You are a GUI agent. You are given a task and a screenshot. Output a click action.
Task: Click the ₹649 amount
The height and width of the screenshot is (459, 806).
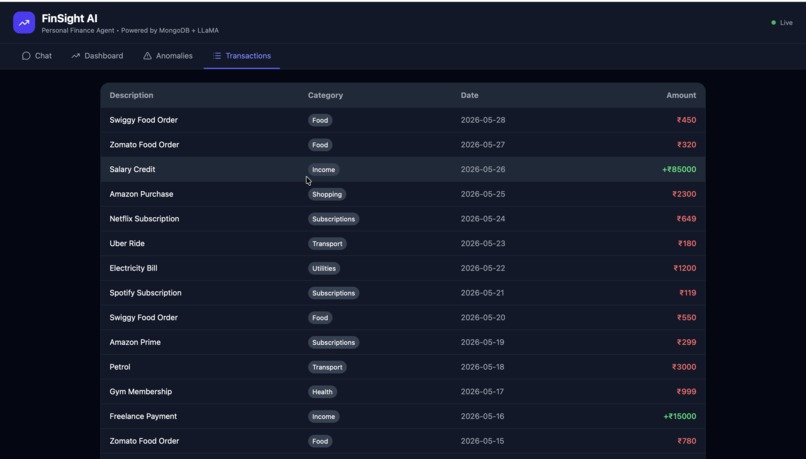pos(686,218)
